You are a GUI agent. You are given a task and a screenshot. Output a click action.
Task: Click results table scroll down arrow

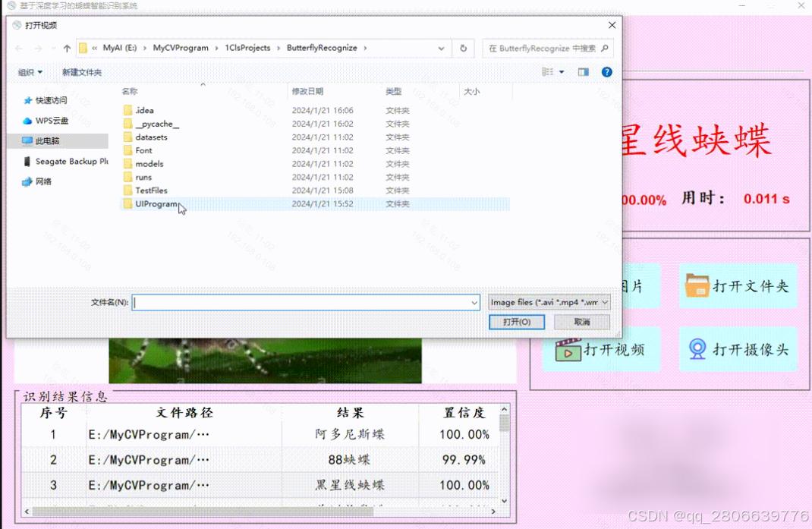tap(504, 501)
